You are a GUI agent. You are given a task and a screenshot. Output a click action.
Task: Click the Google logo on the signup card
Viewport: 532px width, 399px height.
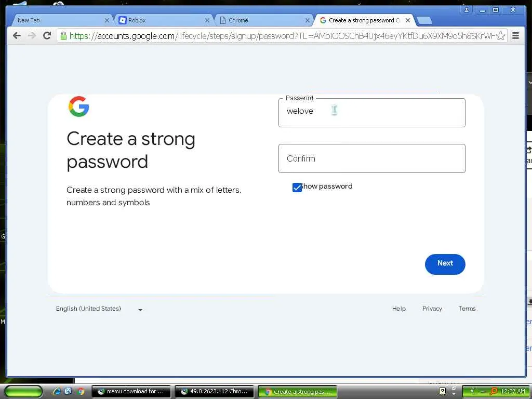[x=79, y=106]
